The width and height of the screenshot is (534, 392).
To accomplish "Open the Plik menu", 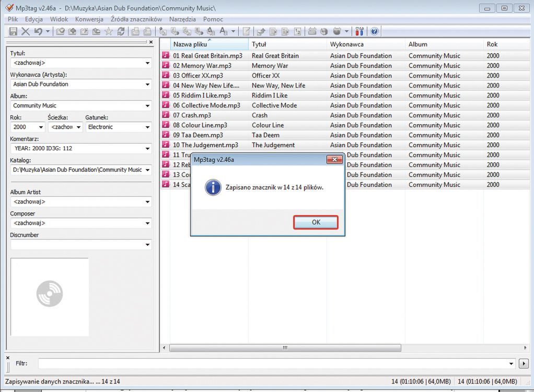I will coord(13,19).
